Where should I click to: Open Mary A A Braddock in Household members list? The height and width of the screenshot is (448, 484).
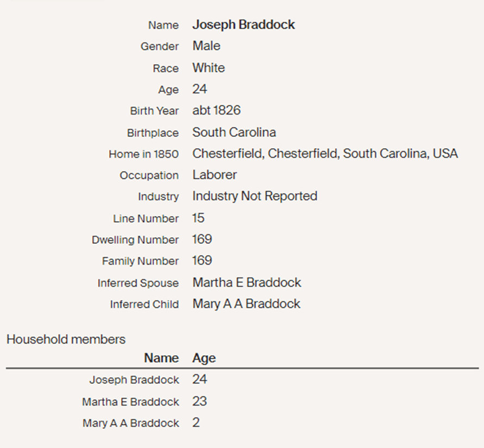pyautogui.click(x=130, y=423)
